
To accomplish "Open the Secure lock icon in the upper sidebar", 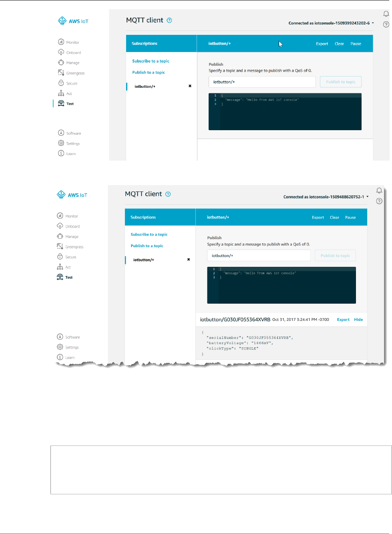I will click(61, 83).
